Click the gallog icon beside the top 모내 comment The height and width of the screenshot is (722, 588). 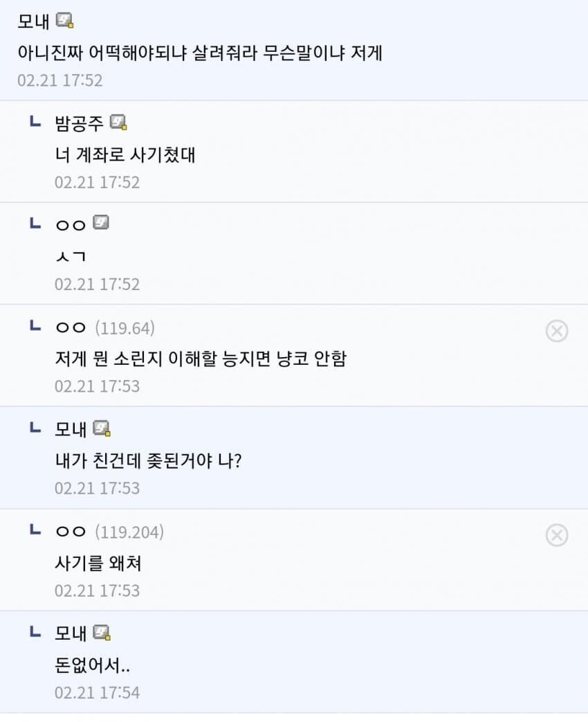[x=65, y=21]
